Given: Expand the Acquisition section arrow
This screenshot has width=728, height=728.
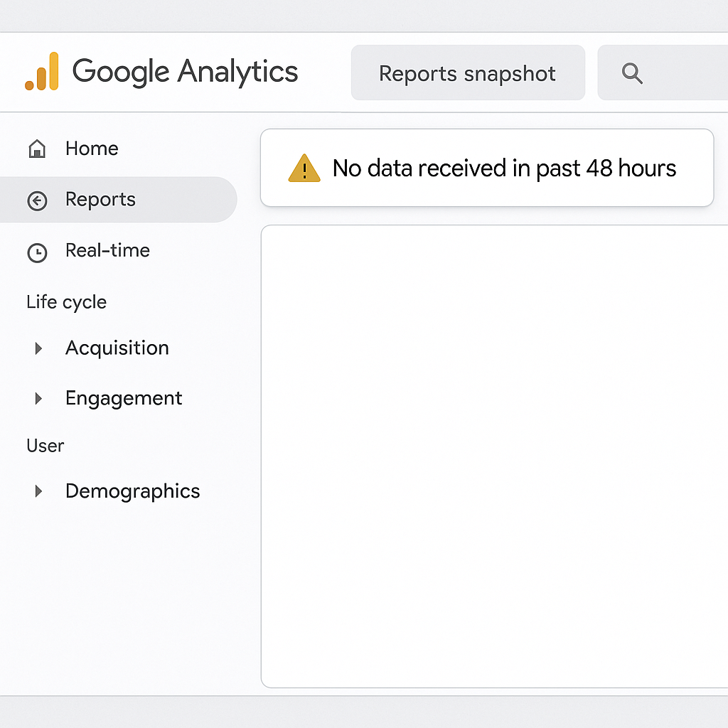Looking at the screenshot, I should [38, 348].
